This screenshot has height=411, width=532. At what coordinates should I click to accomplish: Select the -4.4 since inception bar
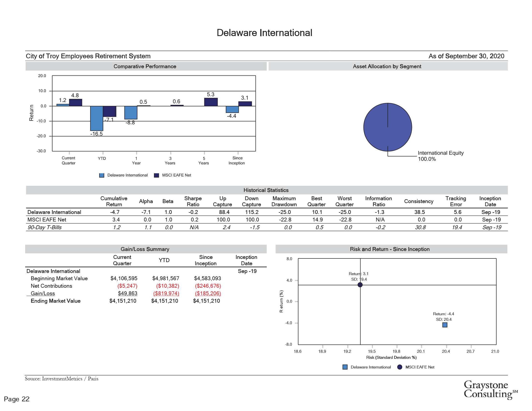pyautogui.click(x=232, y=109)
